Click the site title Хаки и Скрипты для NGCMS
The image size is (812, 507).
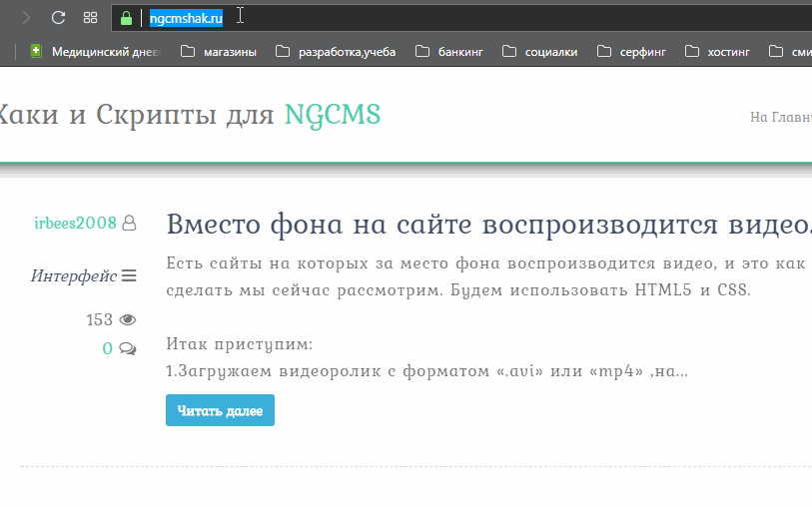(x=190, y=115)
